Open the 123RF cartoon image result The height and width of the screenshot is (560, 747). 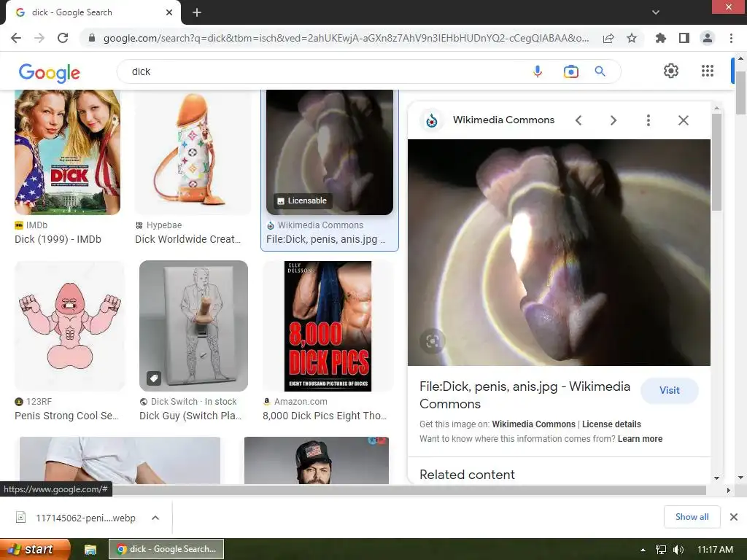click(x=69, y=326)
